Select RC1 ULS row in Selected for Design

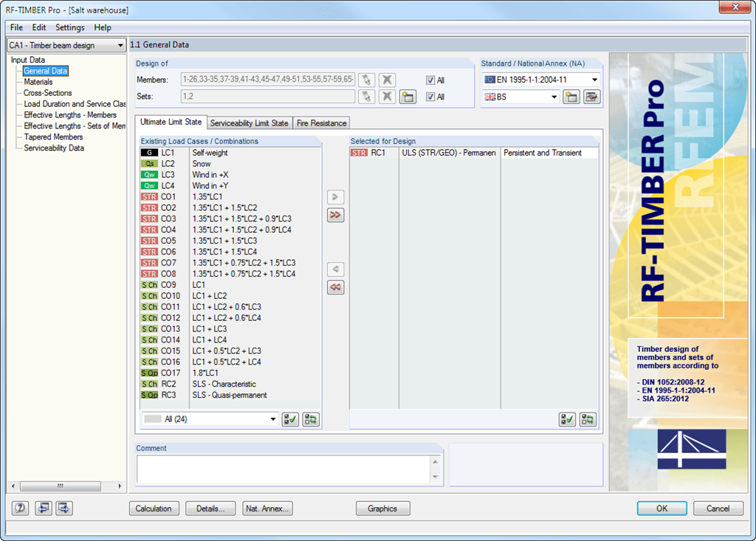(474, 153)
